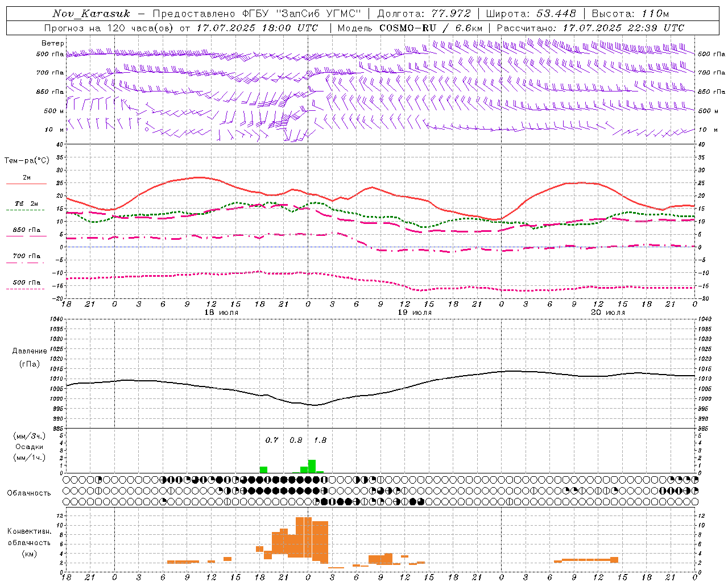Click the model name COSMO-RU
728x582 pixels.
(x=407, y=28)
